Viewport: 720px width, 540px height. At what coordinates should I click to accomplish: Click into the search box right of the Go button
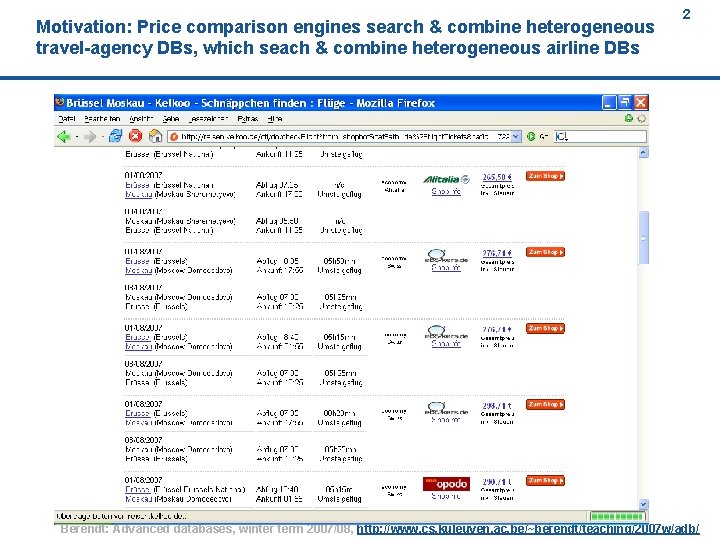601,136
